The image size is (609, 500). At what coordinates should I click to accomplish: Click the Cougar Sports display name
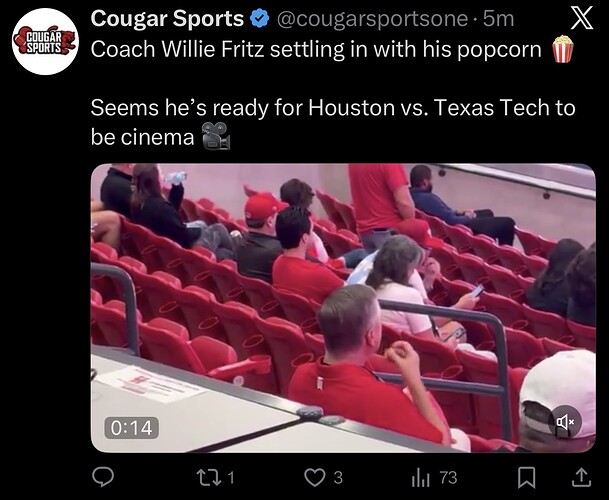pos(167,18)
